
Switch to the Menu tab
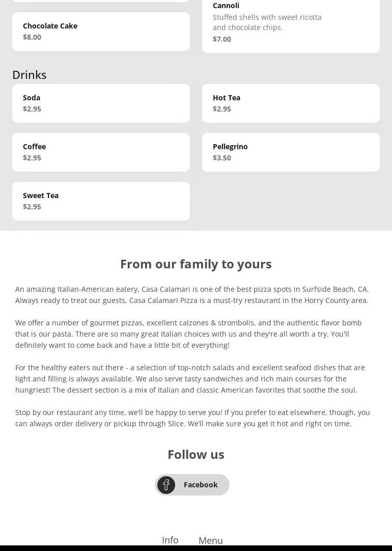click(211, 540)
